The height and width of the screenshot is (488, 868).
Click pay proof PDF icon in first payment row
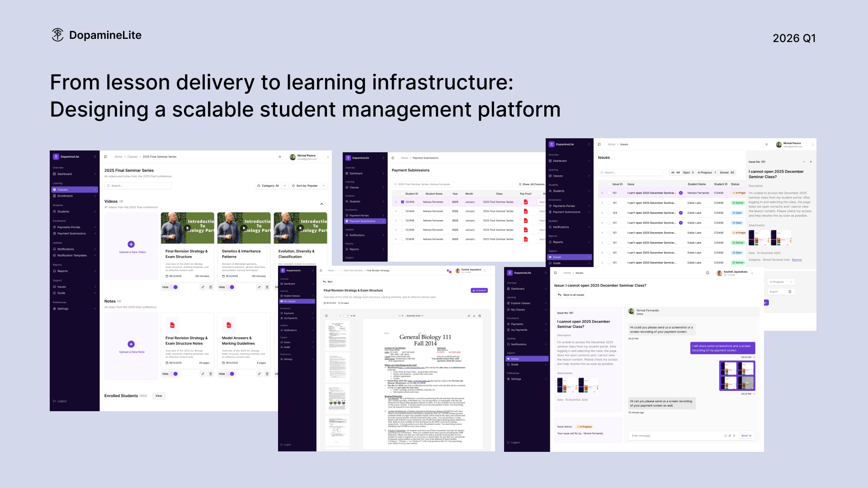526,202
